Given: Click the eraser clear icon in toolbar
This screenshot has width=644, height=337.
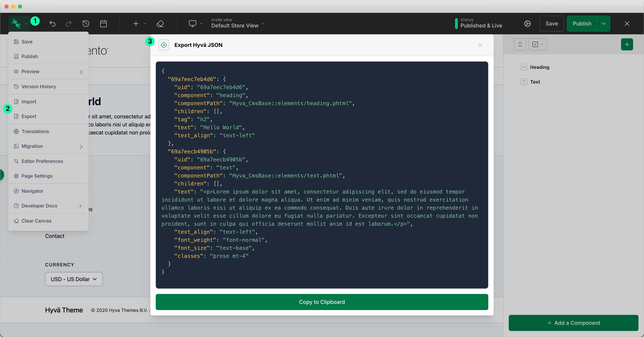Looking at the screenshot, I should click(x=160, y=24).
